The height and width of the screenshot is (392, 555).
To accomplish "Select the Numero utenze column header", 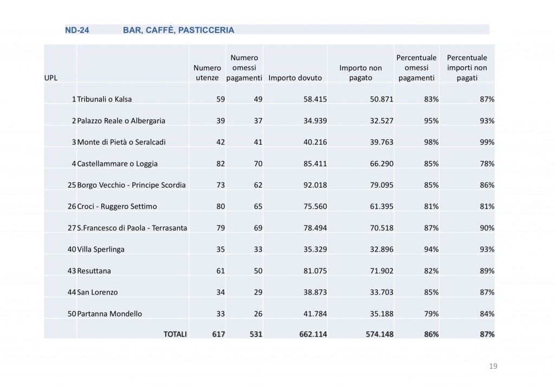I will point(207,73).
